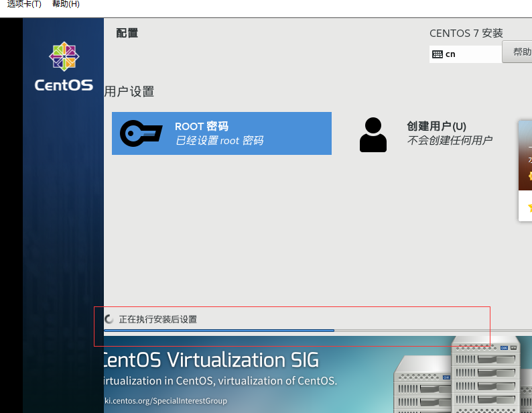Click the 不会创建任何用户 text
This screenshot has width=532, height=413.
[x=450, y=140]
